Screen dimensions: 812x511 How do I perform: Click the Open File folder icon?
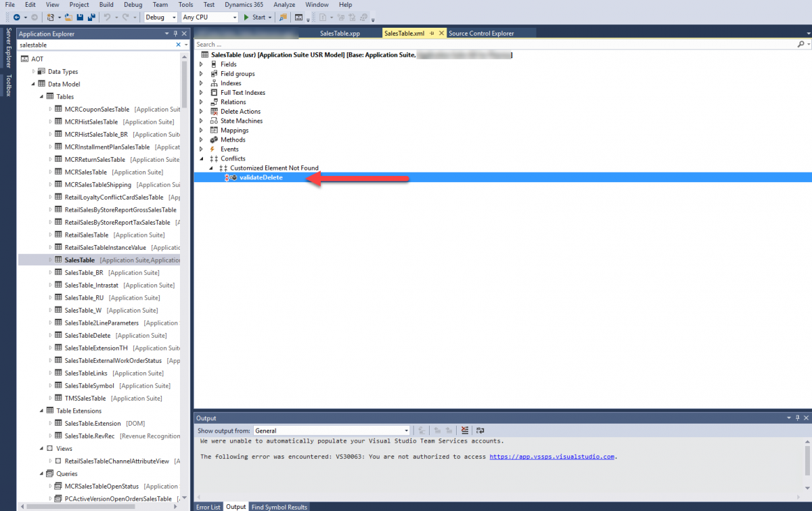(x=70, y=17)
